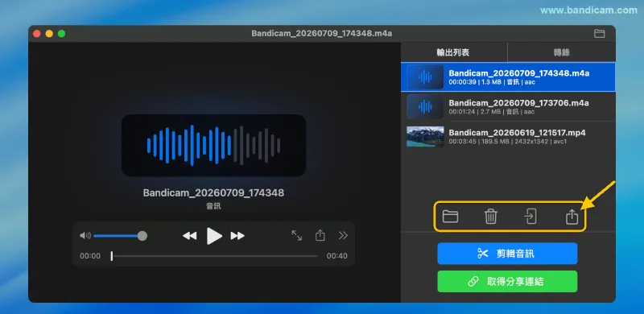Select Bandicam_20260709_174348.m4a in list

pyautogui.click(x=508, y=76)
